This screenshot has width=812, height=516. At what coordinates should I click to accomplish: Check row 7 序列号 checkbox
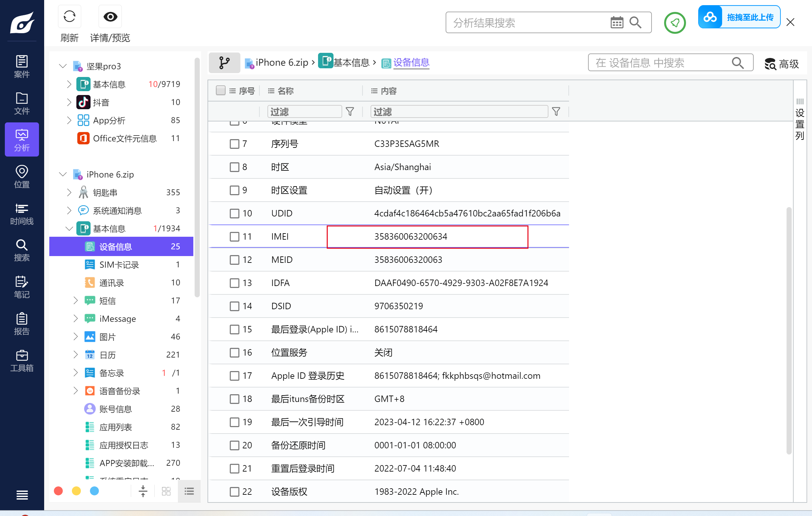pos(234,144)
